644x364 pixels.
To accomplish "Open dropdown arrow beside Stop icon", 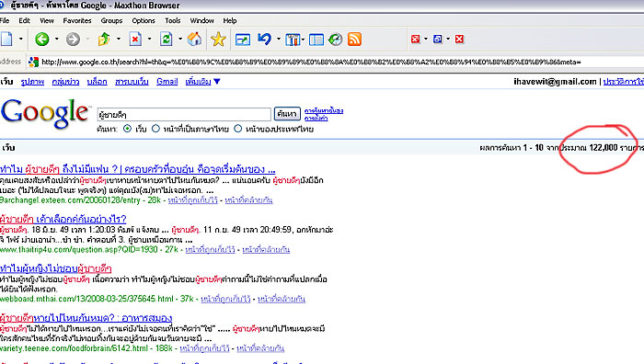I will click(x=149, y=40).
